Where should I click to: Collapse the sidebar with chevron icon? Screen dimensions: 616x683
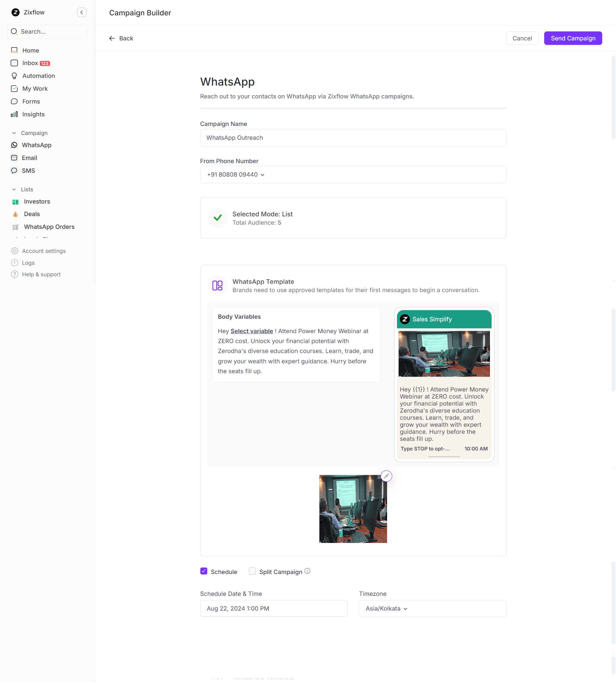(81, 12)
